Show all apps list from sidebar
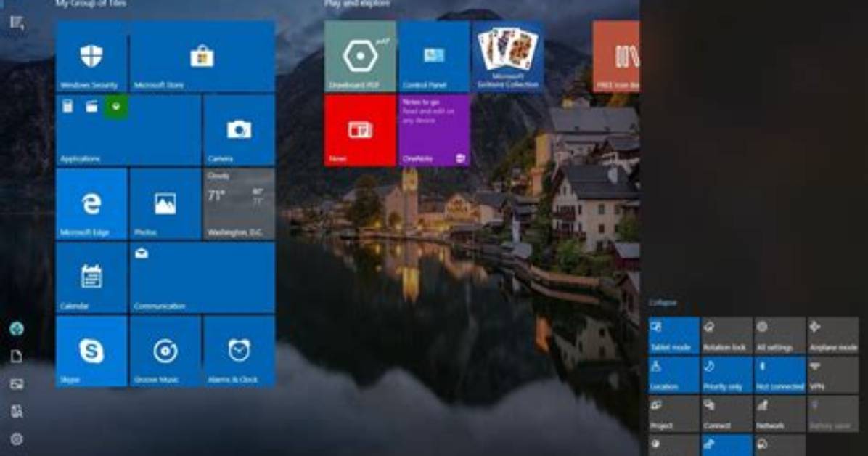868x456 pixels. 17,23
